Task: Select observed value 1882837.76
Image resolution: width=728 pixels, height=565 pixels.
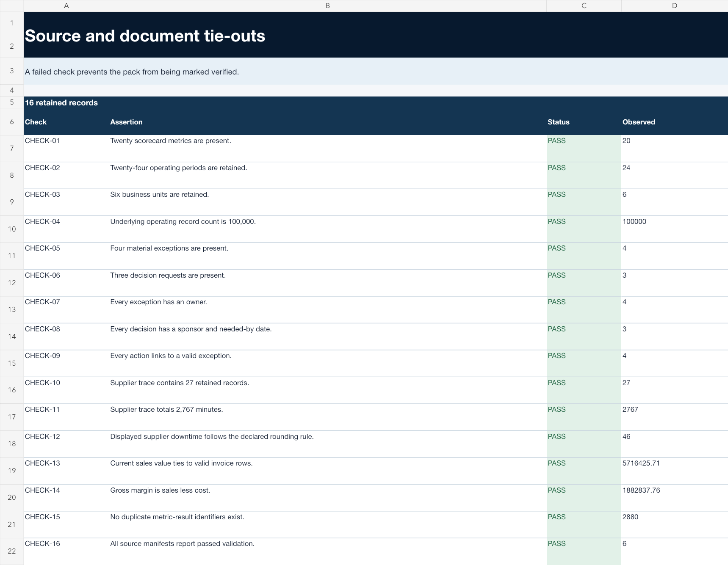Action: tap(674, 498)
